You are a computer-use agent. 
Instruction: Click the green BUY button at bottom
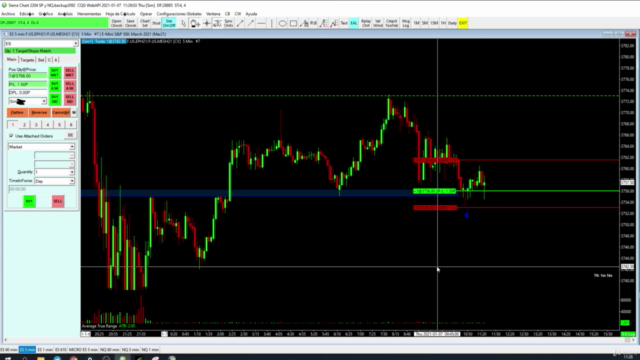[x=29, y=201]
